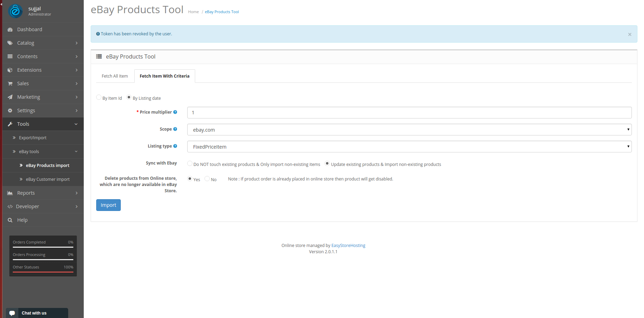Image resolution: width=644 pixels, height=318 pixels.
Task: Click the eBay Customer import double-arrow icon
Action: [21, 179]
